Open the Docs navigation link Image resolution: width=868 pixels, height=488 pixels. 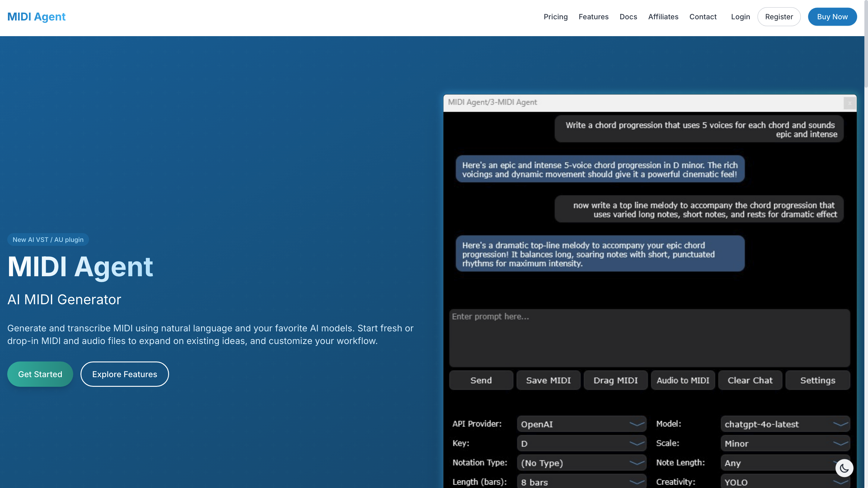point(628,17)
